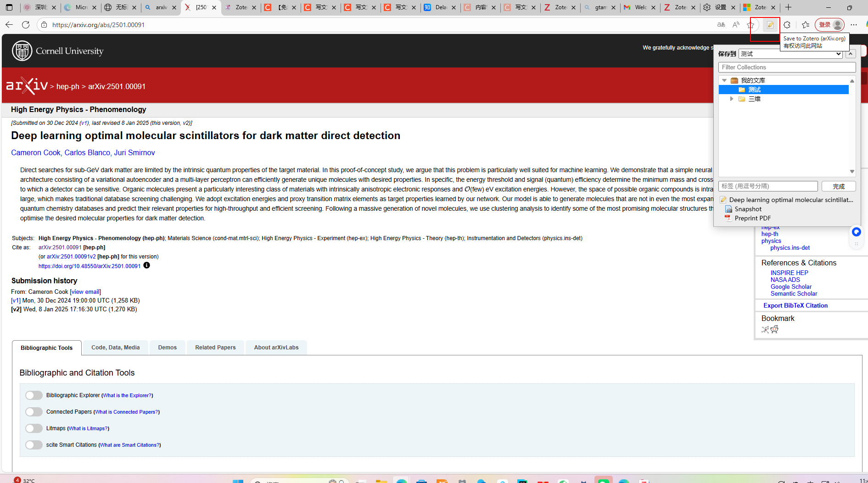The height and width of the screenshot is (483, 868).
Task: Open the read aloud icon in address bar
Action: (x=736, y=25)
